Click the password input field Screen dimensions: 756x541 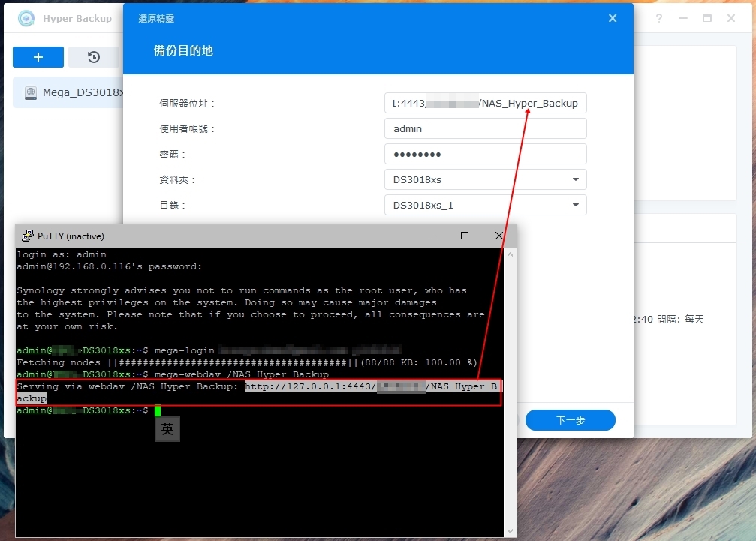(x=485, y=154)
